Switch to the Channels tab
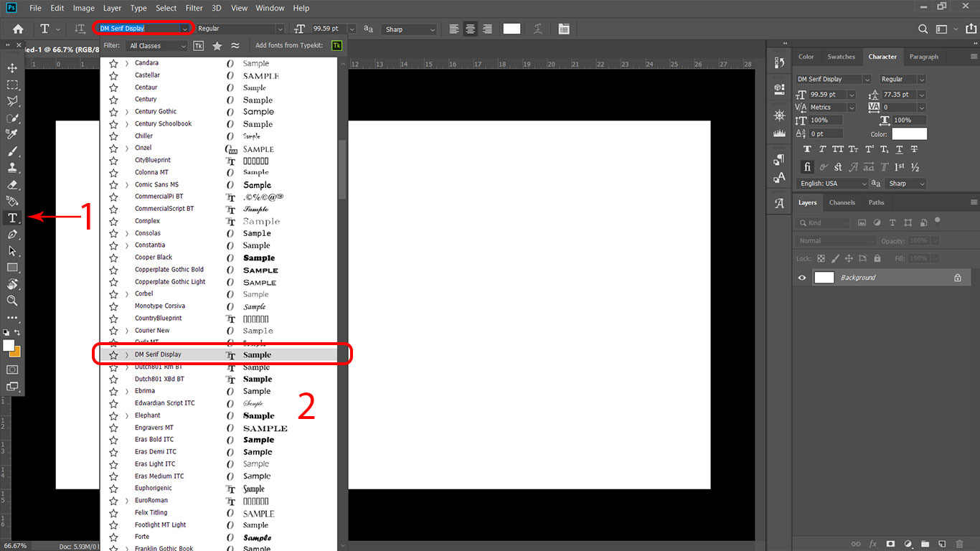This screenshot has width=980, height=551. tap(842, 203)
